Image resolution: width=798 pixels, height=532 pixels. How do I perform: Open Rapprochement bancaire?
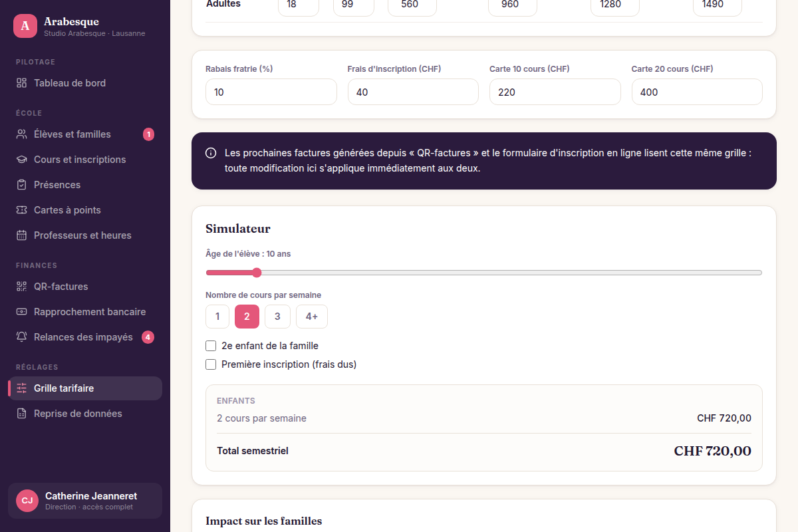[x=85, y=312]
